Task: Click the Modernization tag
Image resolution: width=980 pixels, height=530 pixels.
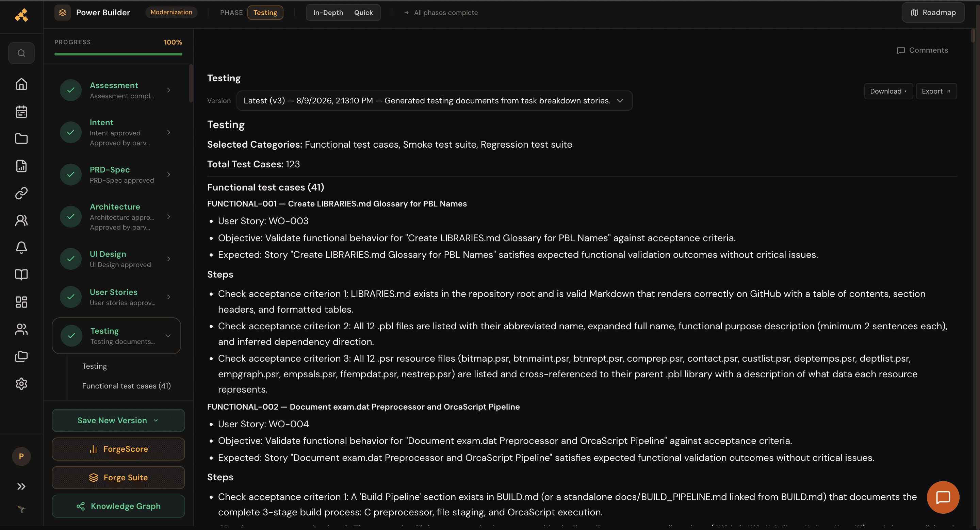Action: (171, 12)
